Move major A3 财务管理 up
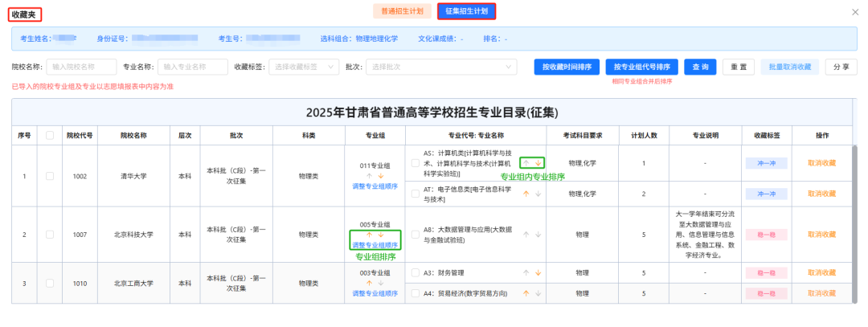Screen dimensions: 868x327 click(526, 273)
